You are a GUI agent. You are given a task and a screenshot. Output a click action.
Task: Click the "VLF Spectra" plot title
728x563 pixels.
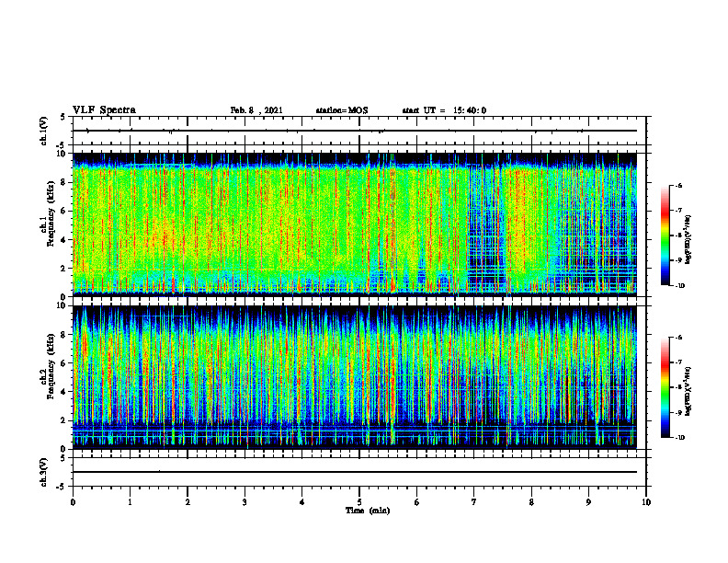pyautogui.click(x=104, y=110)
